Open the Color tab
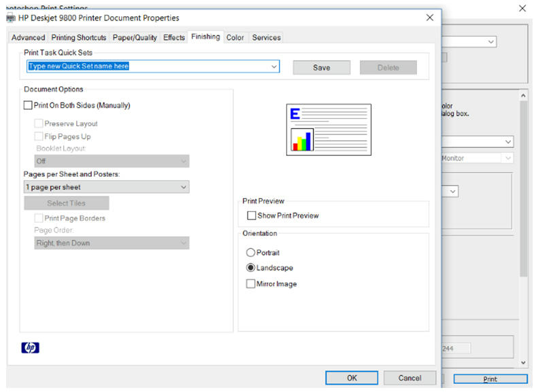 pos(235,37)
